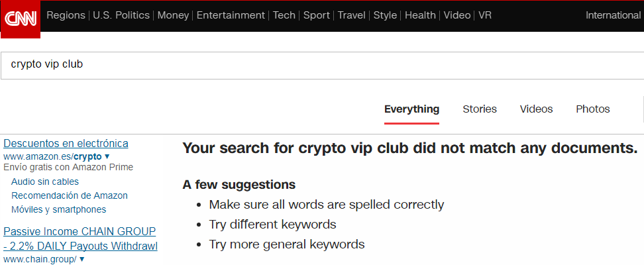Select the Everything results tab
The image size is (644, 265).
click(x=412, y=109)
